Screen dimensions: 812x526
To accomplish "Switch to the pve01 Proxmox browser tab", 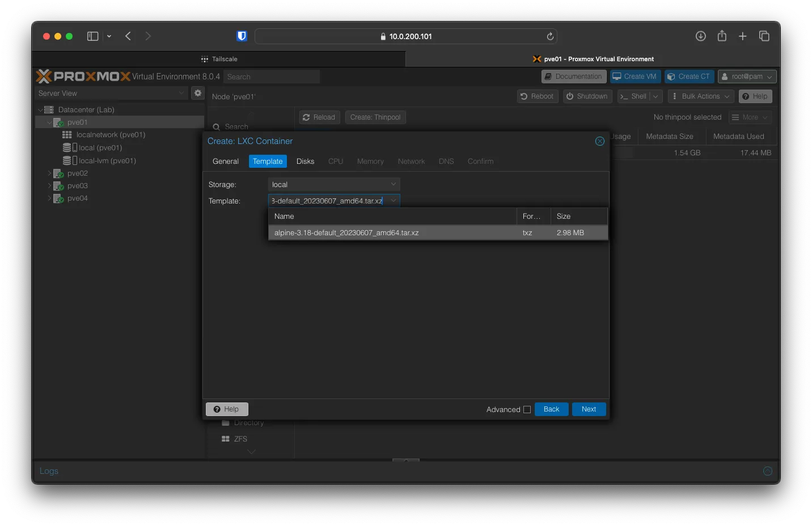I will (x=593, y=59).
